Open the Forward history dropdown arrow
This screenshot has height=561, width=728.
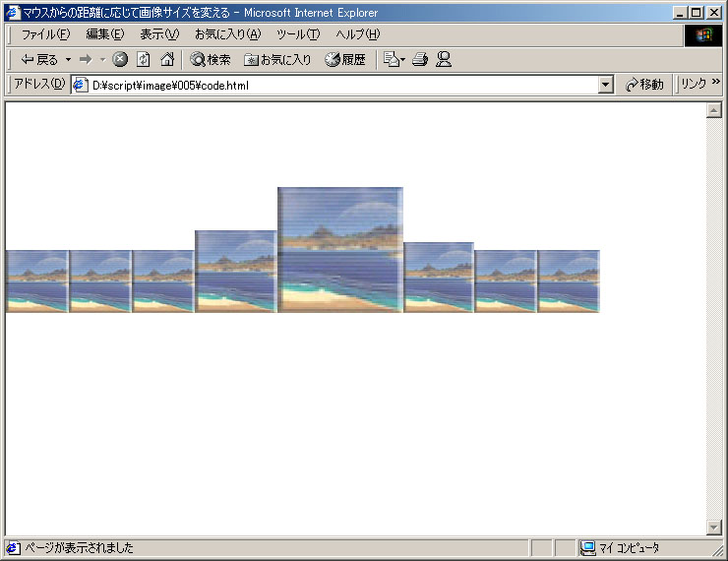(x=102, y=59)
